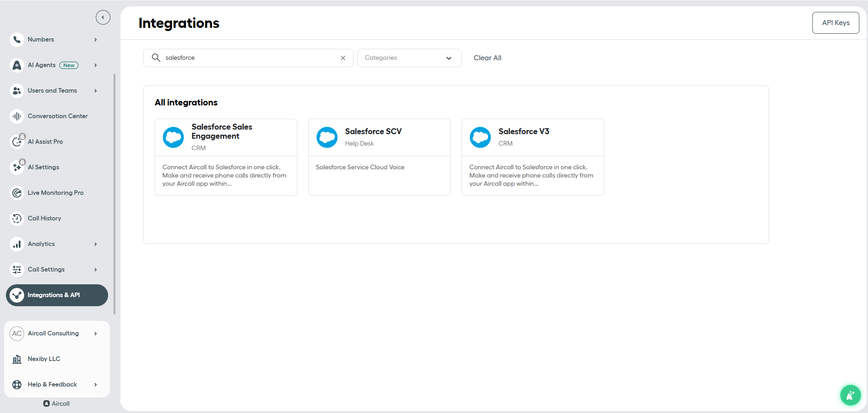Focus the integrations search field
Viewport: 868px width, 413px height.
click(248, 58)
